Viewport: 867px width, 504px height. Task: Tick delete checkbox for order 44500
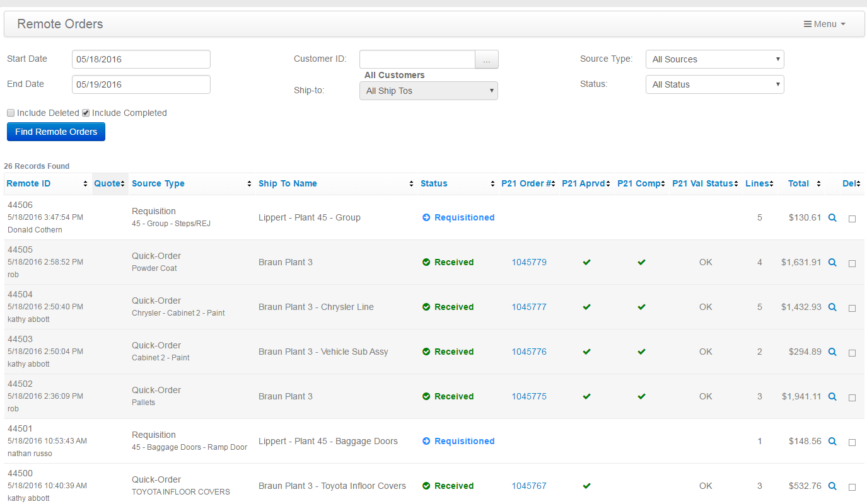(x=852, y=488)
